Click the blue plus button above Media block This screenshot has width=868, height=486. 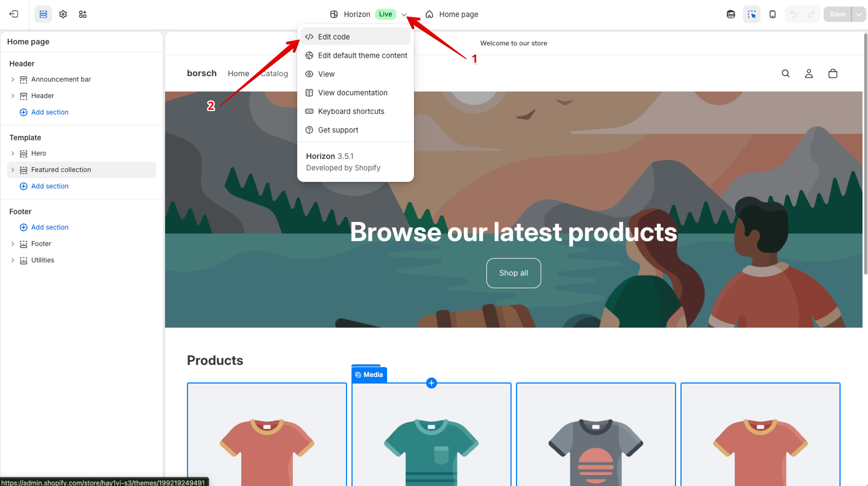click(431, 383)
